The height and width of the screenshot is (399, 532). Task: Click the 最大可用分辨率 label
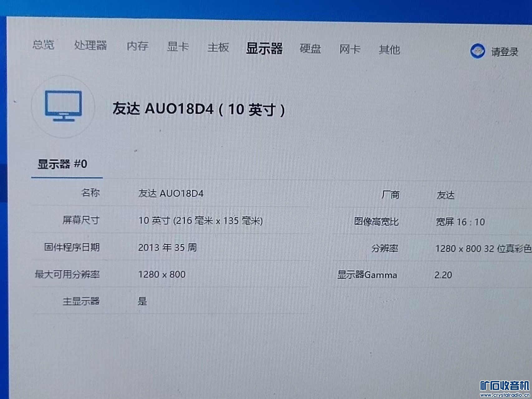[67, 274]
